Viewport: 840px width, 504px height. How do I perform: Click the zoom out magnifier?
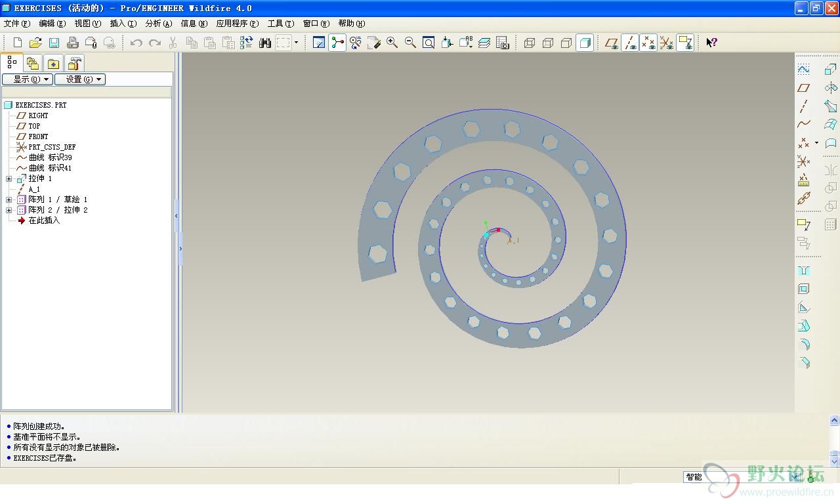pos(411,43)
